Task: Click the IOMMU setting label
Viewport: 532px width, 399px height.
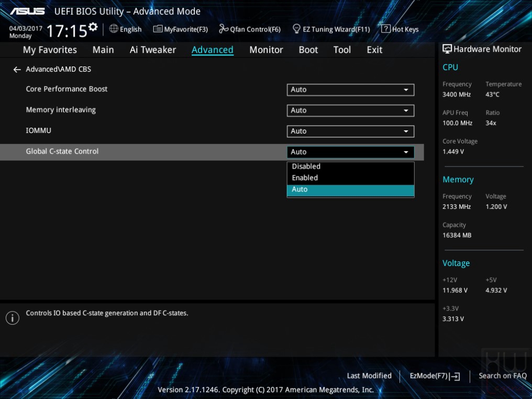Action: coord(38,130)
